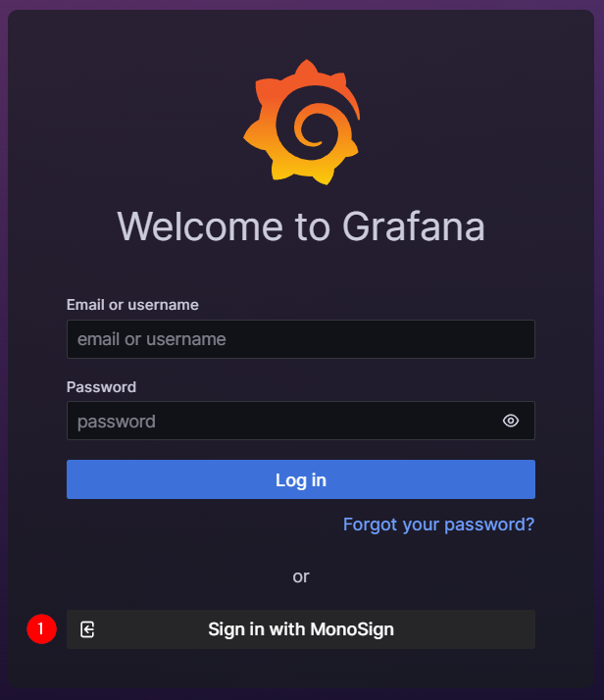Select the 'password' placeholder text

tap(117, 422)
